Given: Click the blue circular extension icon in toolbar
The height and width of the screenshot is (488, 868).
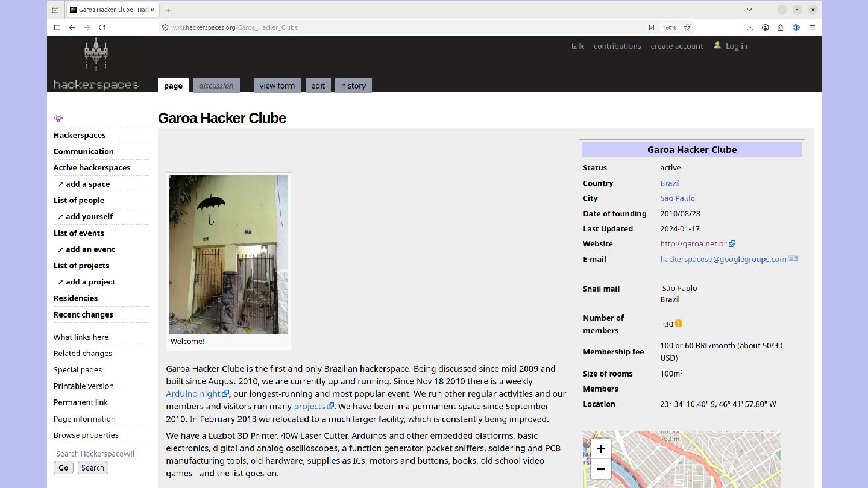Looking at the screenshot, I should (x=796, y=27).
